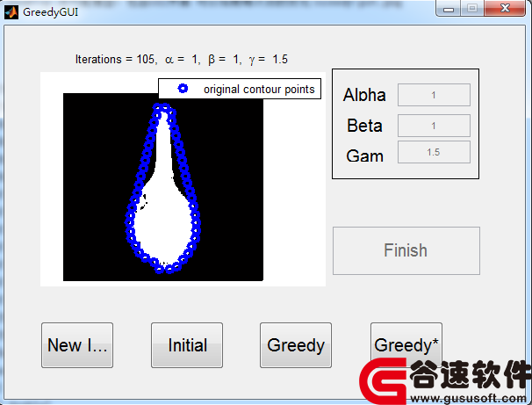This screenshot has height=405, width=532.
Task: Click the Beta label
Action: point(364,126)
